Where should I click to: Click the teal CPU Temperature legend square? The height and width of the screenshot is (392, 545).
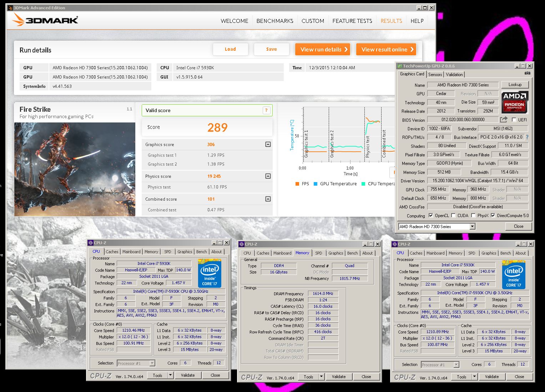pyautogui.click(x=363, y=184)
